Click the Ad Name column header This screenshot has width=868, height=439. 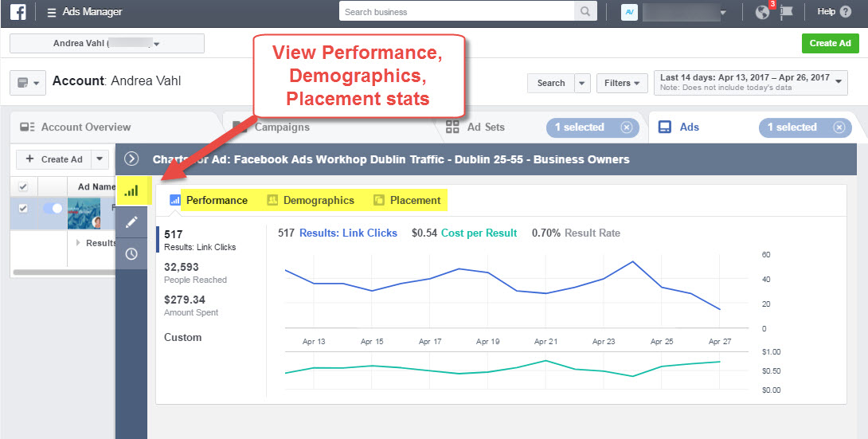click(x=96, y=186)
